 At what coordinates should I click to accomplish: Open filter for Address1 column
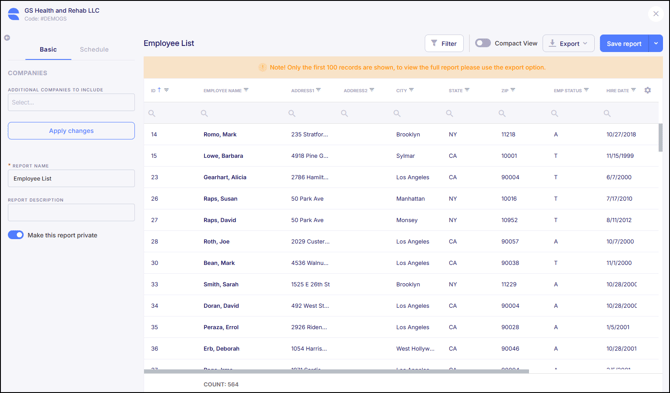coord(319,90)
